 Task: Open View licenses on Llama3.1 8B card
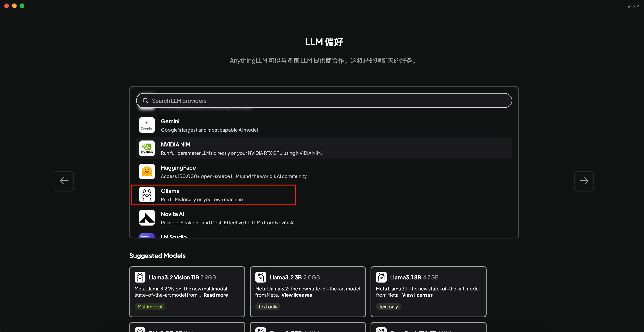pos(417,295)
